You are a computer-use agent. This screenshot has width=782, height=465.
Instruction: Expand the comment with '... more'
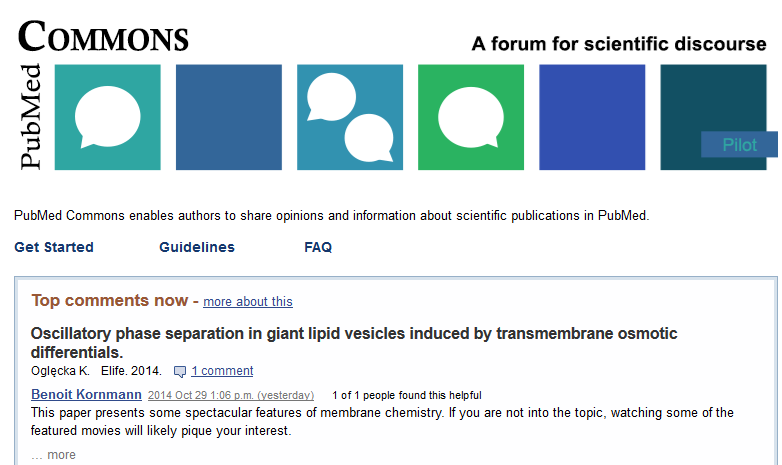coord(53,455)
